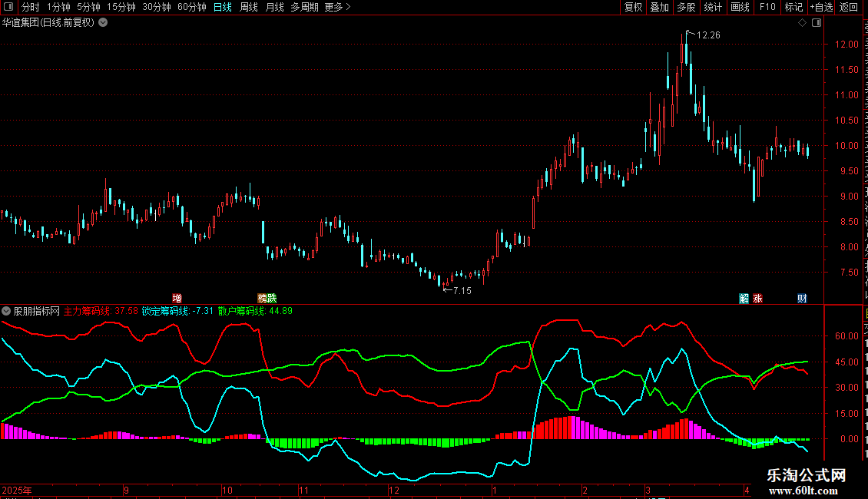Image resolution: width=868 pixels, height=499 pixels.
Task: Click the 标记 mark button
Action: (x=793, y=7)
